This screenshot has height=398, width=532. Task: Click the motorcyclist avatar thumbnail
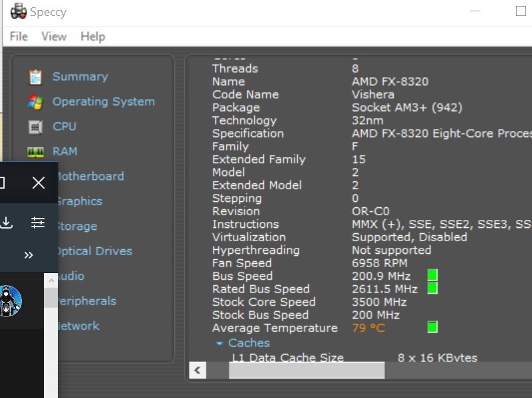(10, 301)
